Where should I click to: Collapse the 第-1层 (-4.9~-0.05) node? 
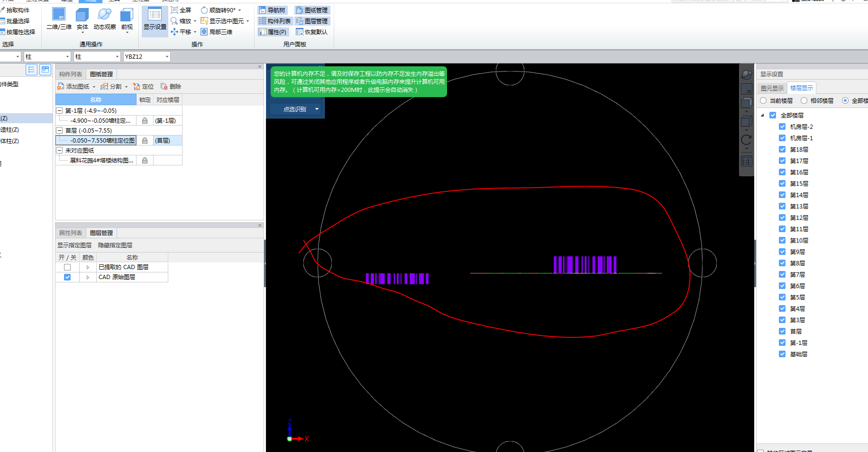click(x=60, y=110)
